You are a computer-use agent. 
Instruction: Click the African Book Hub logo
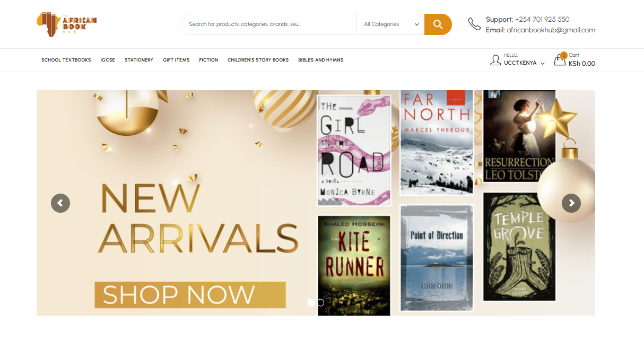67,24
